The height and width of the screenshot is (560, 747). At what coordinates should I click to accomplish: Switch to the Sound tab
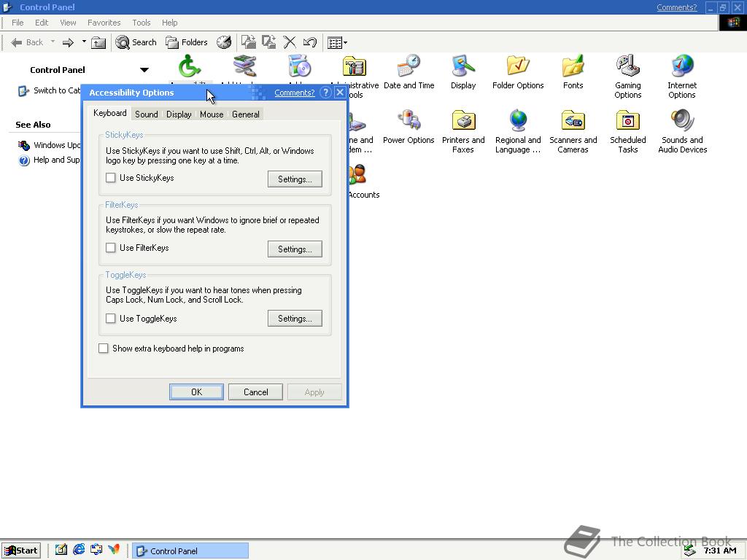[x=146, y=114]
